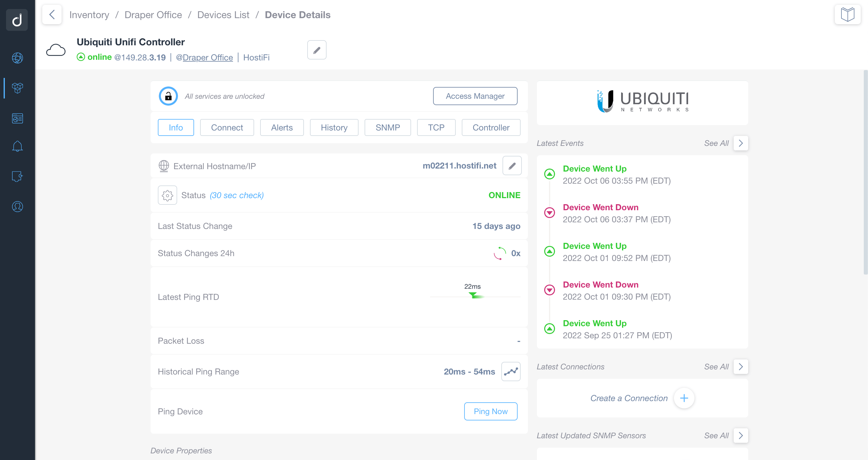Select the TCP tab
The height and width of the screenshot is (460, 868).
[436, 127]
